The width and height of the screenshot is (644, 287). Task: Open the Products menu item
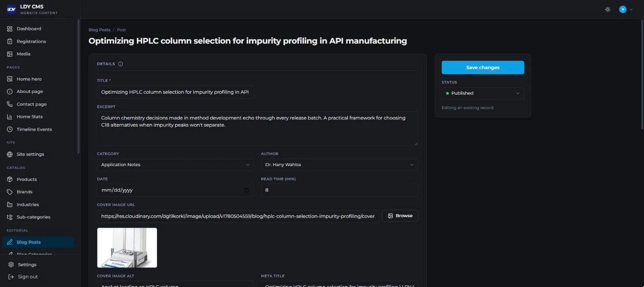point(38,180)
